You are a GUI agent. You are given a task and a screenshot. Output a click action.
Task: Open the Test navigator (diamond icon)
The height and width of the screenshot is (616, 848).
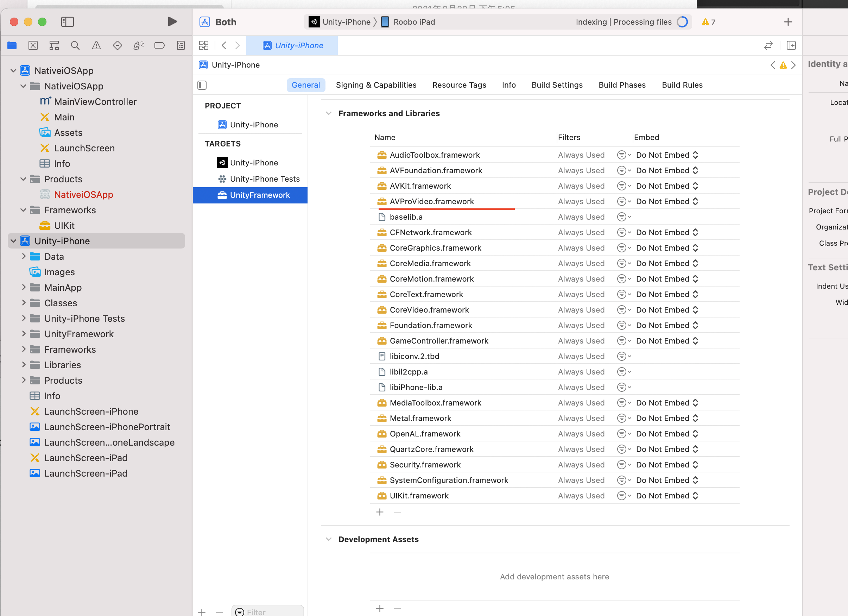point(117,45)
